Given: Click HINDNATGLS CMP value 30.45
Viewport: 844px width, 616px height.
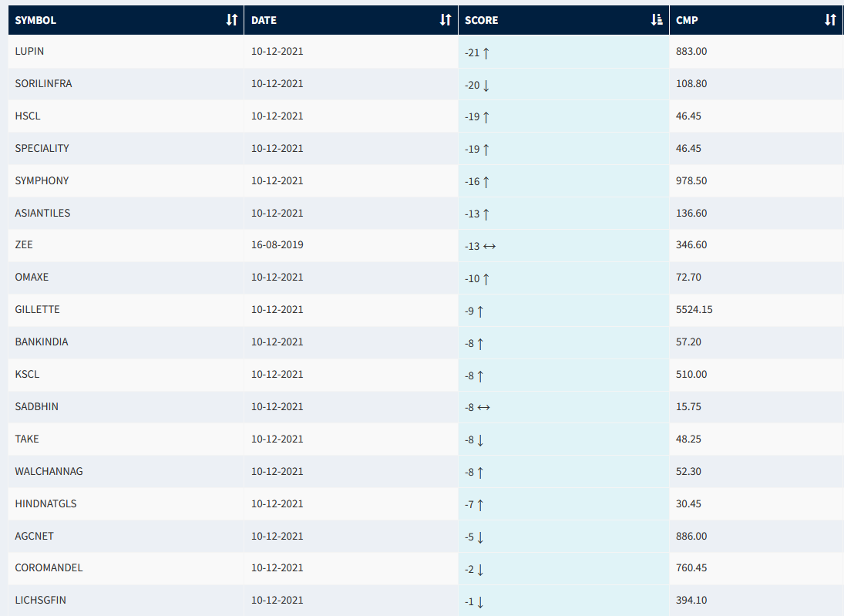Looking at the screenshot, I should coord(688,503).
